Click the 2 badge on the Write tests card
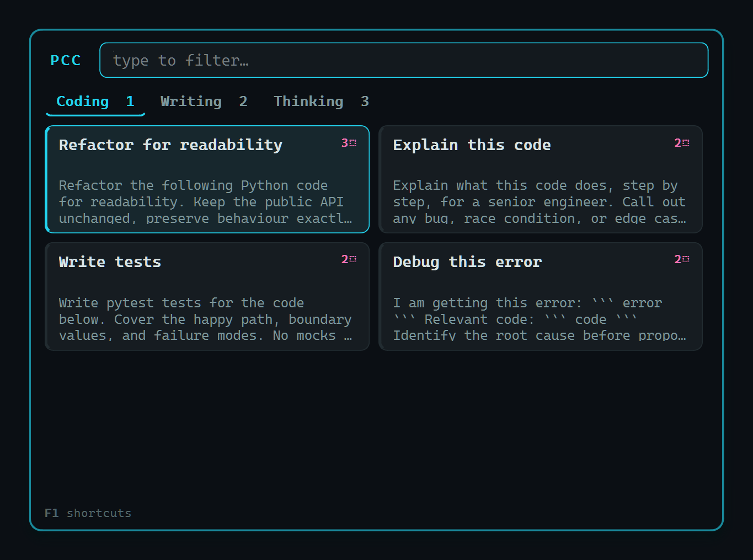 [x=349, y=259]
